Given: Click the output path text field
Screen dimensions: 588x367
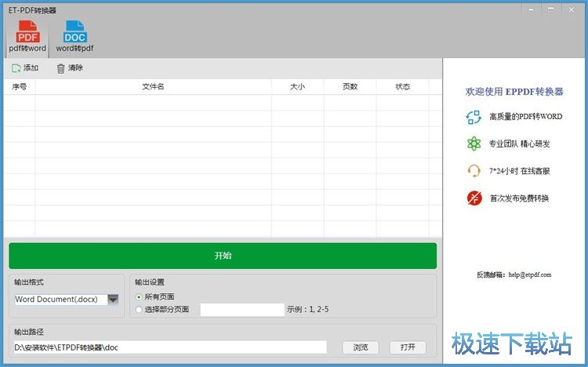Looking at the screenshot, I should tap(169, 347).
